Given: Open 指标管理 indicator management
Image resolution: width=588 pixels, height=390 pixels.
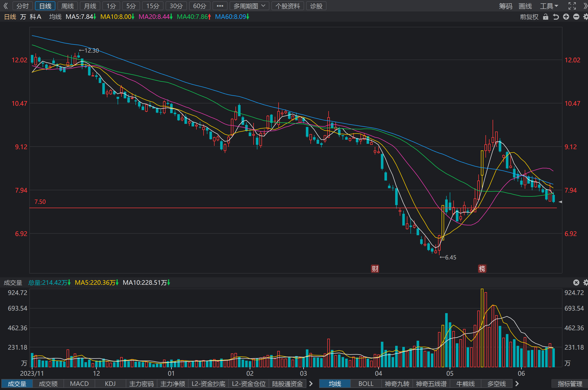Looking at the screenshot, I should (x=570, y=384).
